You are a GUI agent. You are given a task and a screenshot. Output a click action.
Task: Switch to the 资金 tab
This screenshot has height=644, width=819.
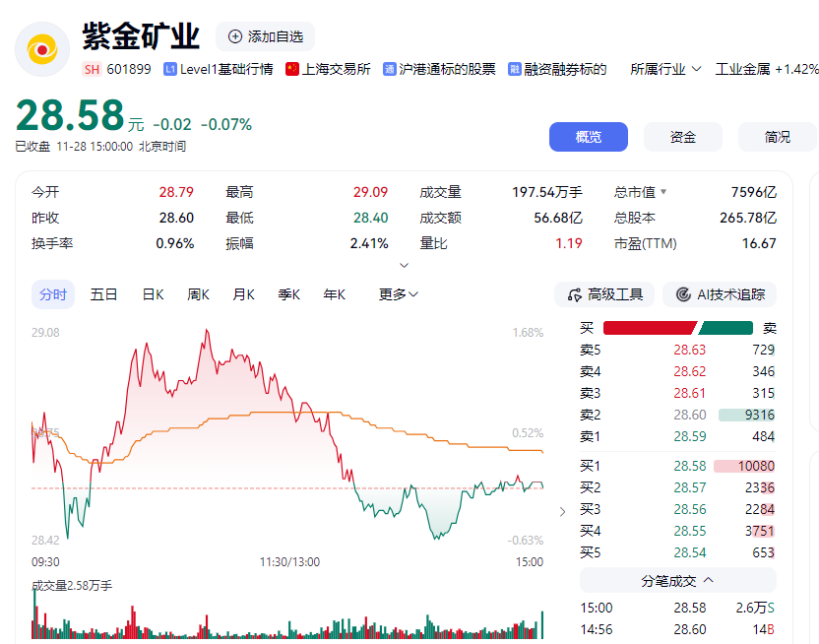(682, 137)
